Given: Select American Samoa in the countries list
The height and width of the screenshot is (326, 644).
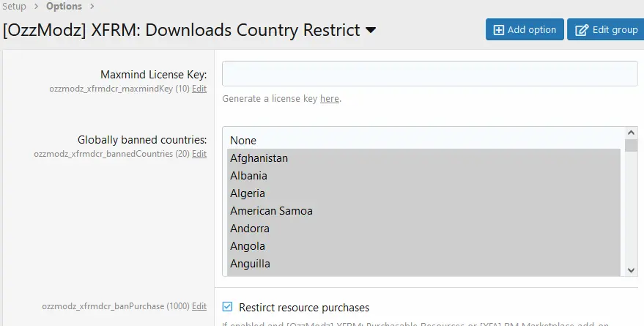Looking at the screenshot, I should [271, 211].
